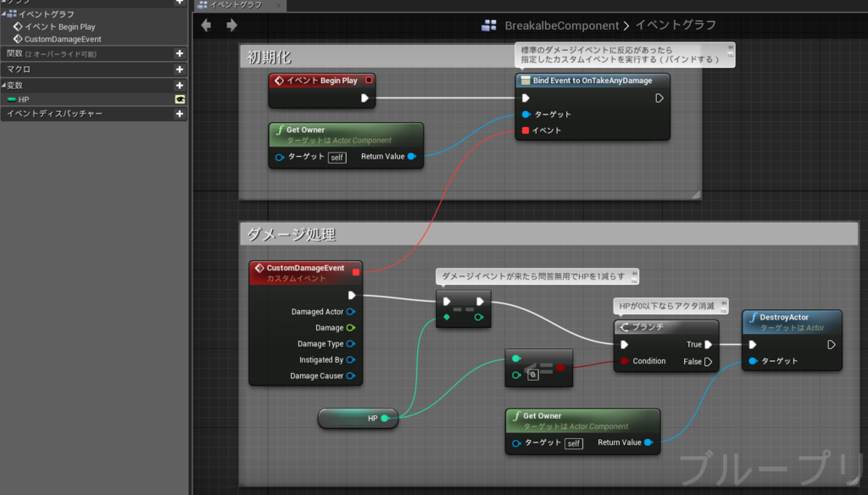Click DestroyActor execution input pin

pyautogui.click(x=753, y=344)
